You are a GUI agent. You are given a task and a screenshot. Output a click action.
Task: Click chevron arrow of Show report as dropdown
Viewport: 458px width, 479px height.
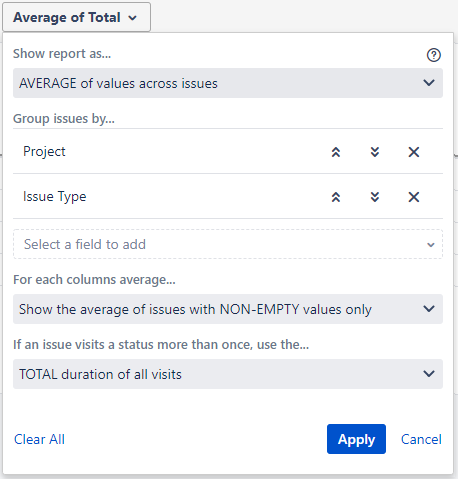[x=429, y=83]
